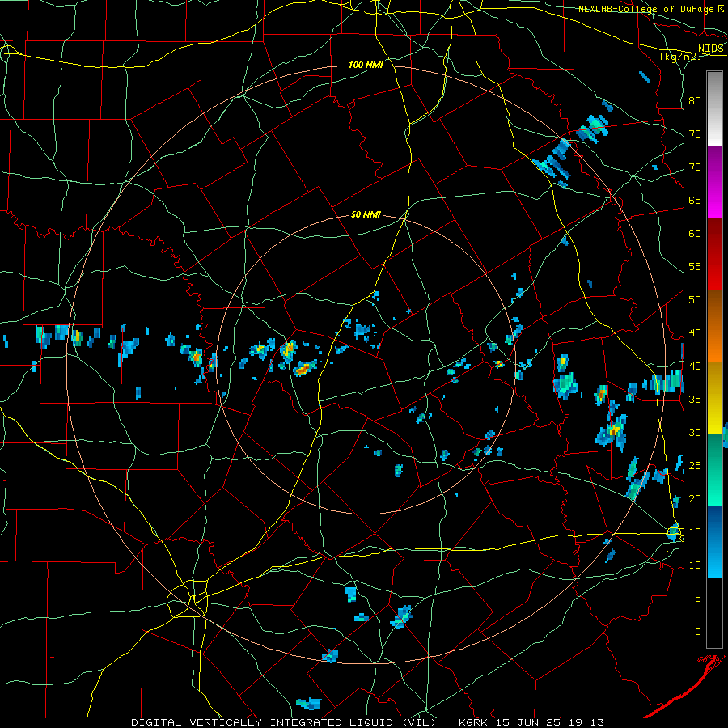Select the 0 value on VIL scale

[x=698, y=632]
